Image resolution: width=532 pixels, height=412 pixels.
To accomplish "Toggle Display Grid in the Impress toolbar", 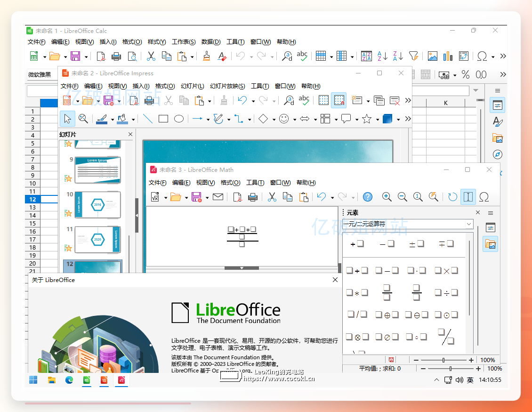I will [x=323, y=100].
